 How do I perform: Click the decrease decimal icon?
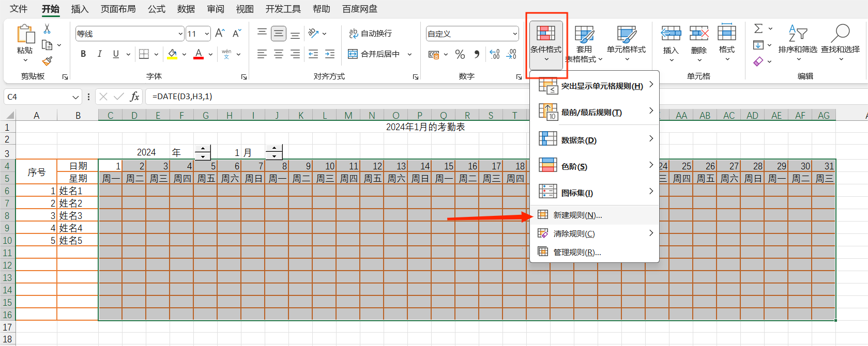511,54
